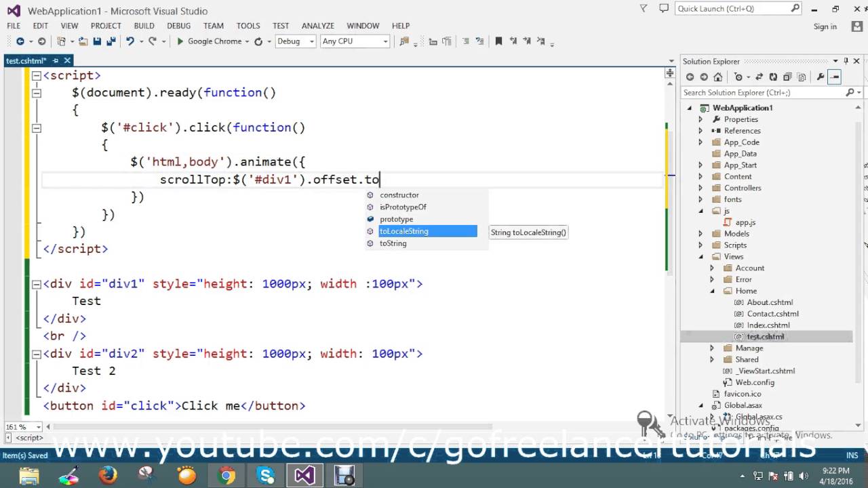Pin the test.cshtml tab
This screenshot has width=868, height=488.
pos(56,60)
